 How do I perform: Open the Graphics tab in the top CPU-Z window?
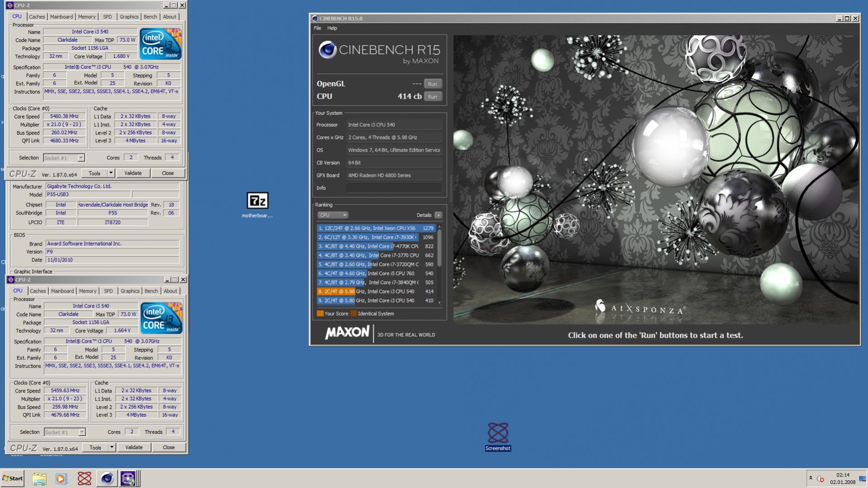pos(129,17)
